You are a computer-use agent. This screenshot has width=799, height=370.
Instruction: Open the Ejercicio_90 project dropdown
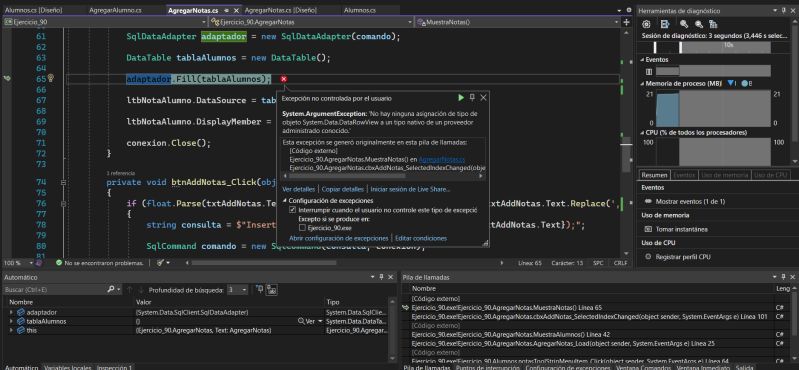(x=203, y=22)
